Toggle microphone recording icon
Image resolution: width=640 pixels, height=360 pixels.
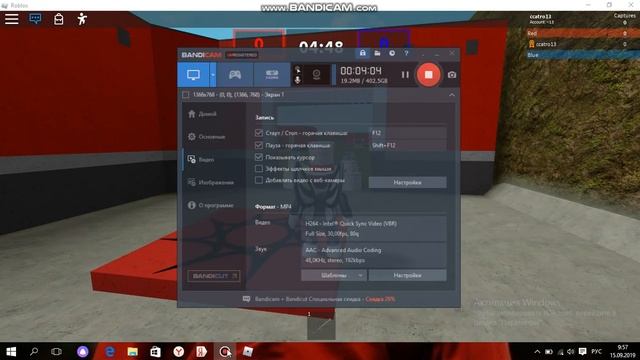coord(298,80)
